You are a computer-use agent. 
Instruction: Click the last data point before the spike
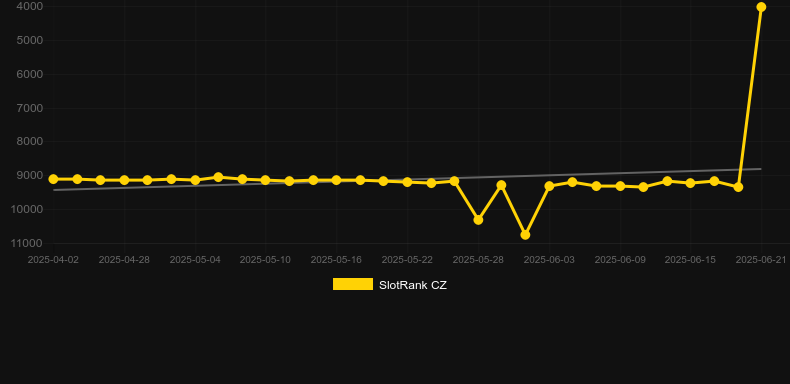pyautogui.click(x=738, y=187)
